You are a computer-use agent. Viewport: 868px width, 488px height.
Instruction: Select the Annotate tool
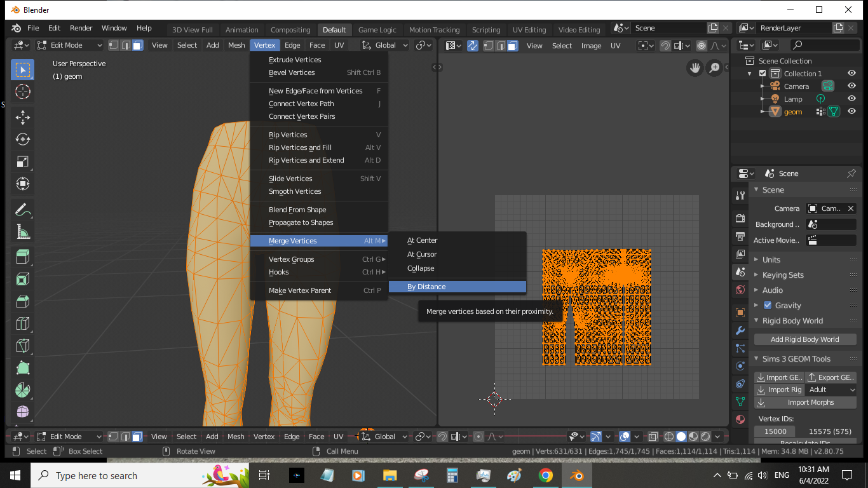click(22, 209)
